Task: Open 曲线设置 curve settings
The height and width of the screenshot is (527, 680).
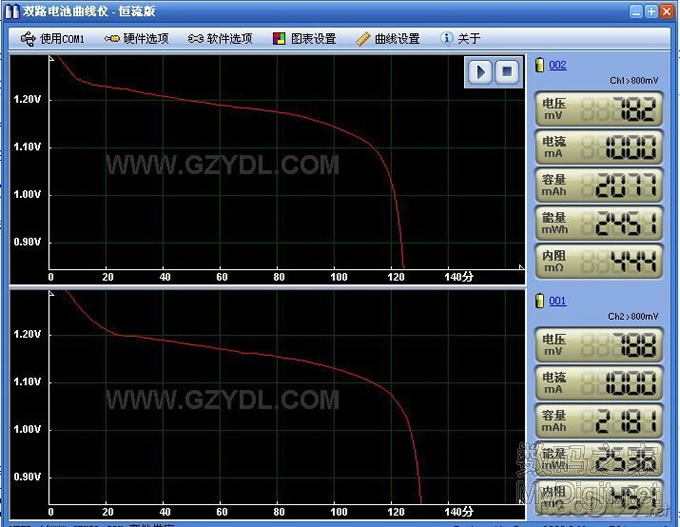Action: (388, 39)
